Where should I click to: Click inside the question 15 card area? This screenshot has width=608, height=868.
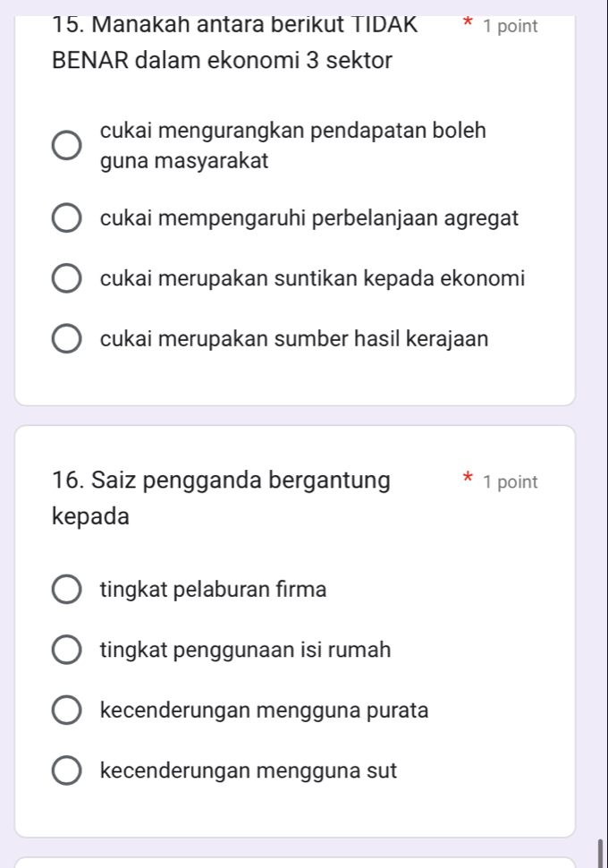[x=304, y=376]
